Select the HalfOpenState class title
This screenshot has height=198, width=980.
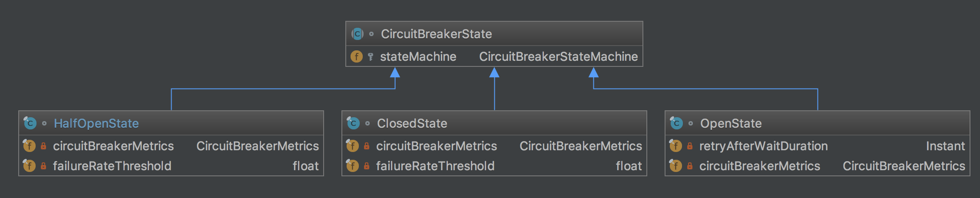(x=96, y=123)
